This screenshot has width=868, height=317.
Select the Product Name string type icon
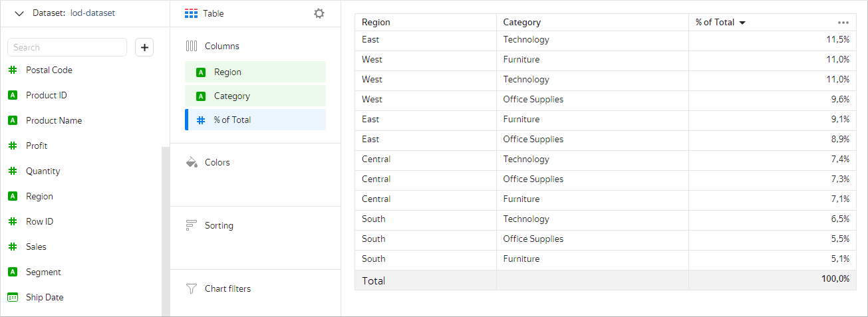point(12,120)
